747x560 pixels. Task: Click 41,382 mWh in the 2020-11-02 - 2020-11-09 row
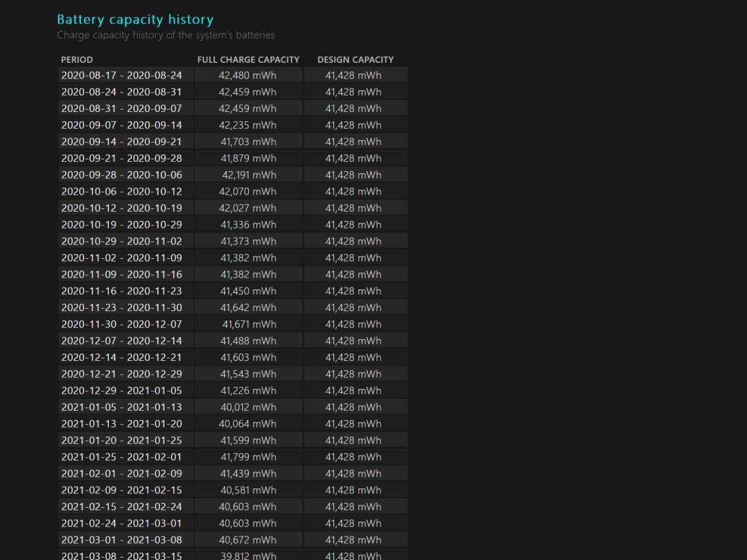[248, 258]
